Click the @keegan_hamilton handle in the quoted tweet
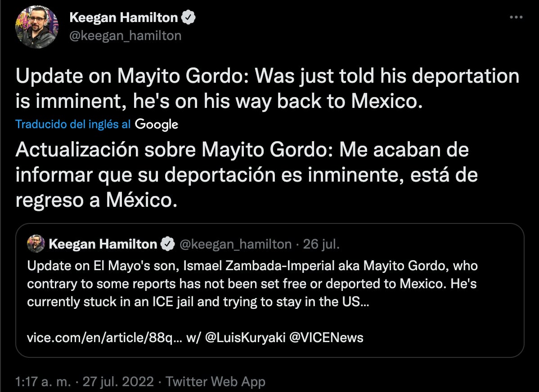The width and height of the screenshot is (539, 392). pyautogui.click(x=235, y=244)
